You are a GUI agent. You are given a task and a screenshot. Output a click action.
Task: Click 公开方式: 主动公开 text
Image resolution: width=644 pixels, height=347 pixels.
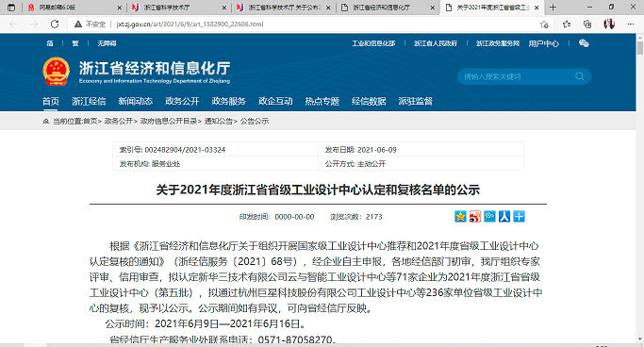(355, 164)
